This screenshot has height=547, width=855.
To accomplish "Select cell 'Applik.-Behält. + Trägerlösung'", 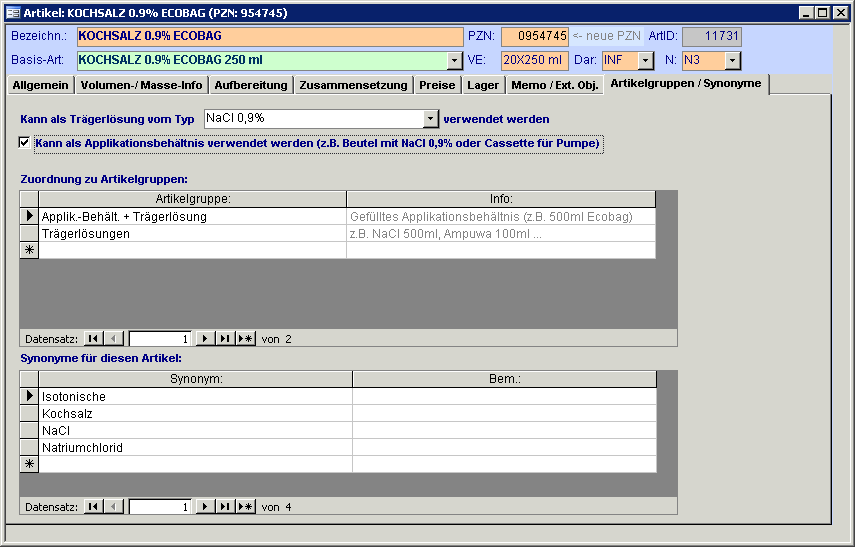I will (x=192, y=217).
